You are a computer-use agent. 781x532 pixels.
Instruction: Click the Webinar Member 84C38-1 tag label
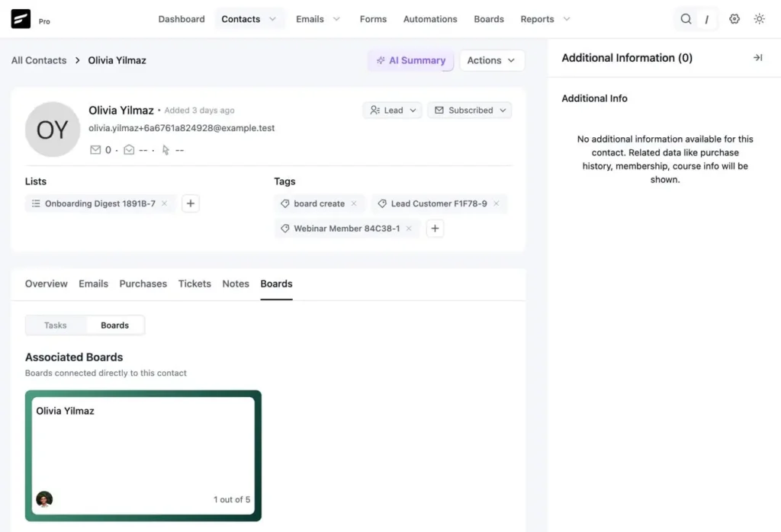coord(347,229)
